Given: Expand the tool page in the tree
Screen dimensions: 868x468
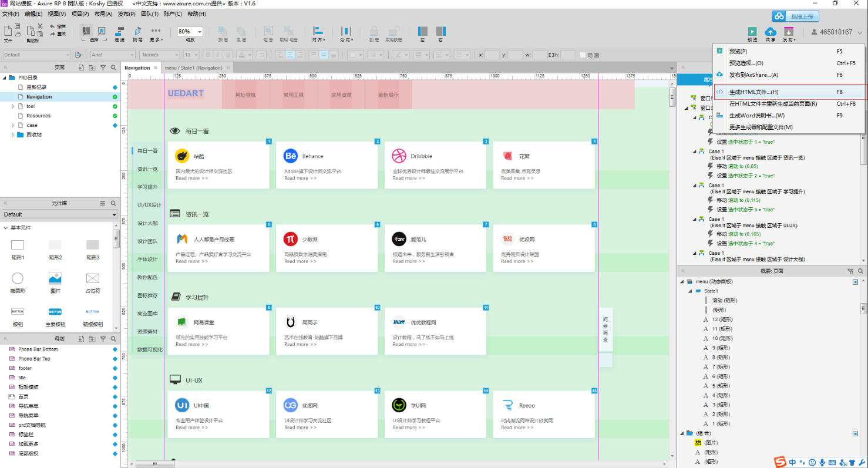Looking at the screenshot, I should pos(13,106).
